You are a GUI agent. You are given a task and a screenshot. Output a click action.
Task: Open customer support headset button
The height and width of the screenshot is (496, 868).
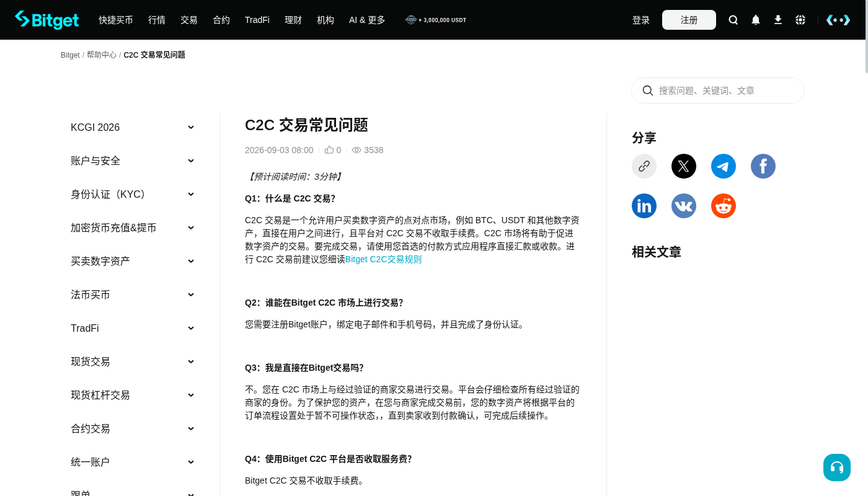point(837,467)
